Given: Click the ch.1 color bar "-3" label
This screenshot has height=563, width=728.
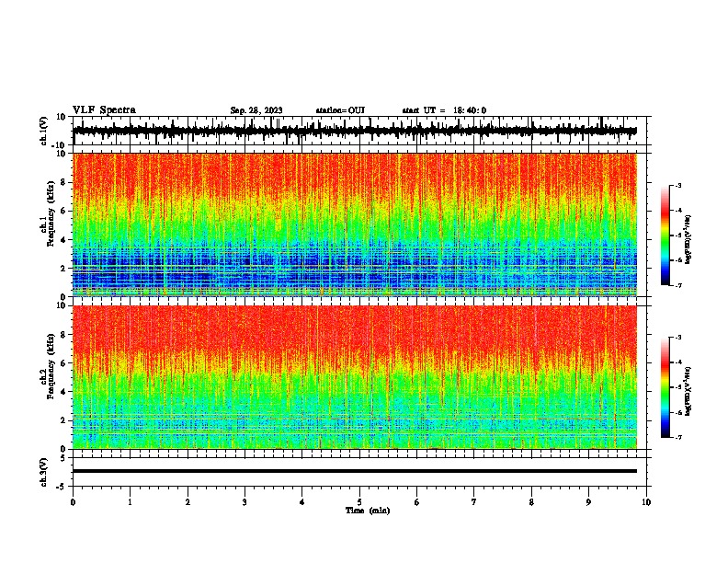Looking at the screenshot, I should coord(677,185).
